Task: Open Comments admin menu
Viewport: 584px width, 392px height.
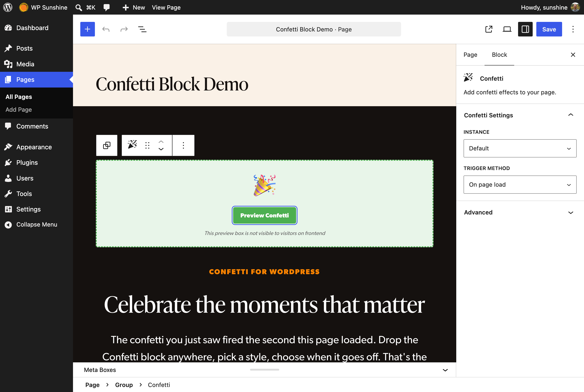Action: 36,126
